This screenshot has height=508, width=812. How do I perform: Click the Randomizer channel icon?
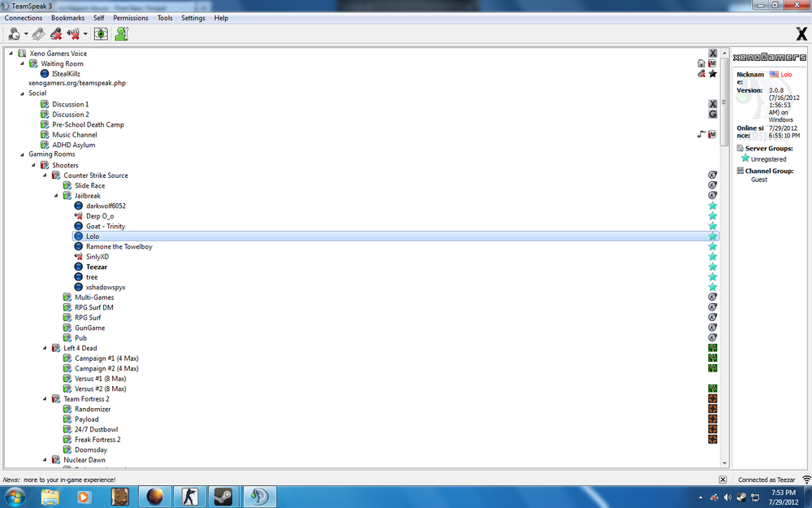[67, 409]
